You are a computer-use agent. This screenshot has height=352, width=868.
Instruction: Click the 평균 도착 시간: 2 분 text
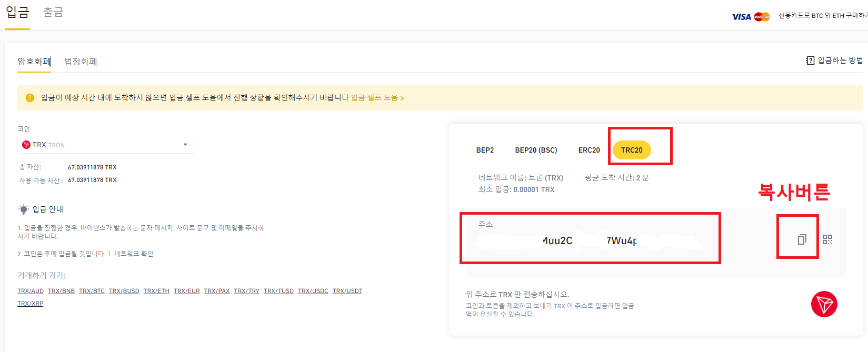point(617,178)
